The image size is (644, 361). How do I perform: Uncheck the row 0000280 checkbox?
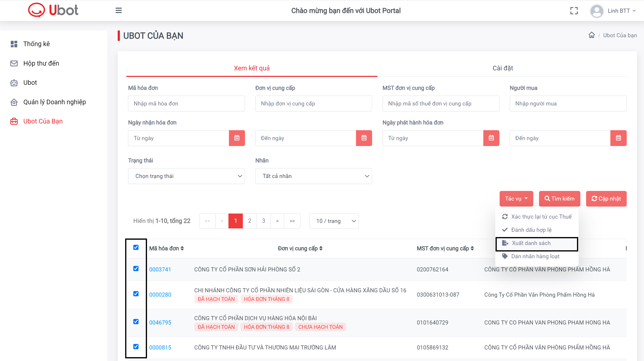tap(136, 294)
